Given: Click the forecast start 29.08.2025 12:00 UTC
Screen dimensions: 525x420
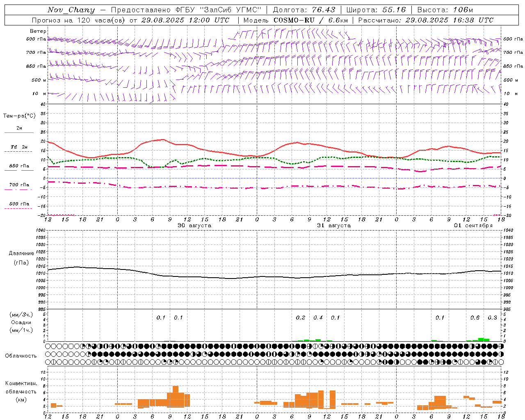Looking at the screenshot, I should 185,20.
